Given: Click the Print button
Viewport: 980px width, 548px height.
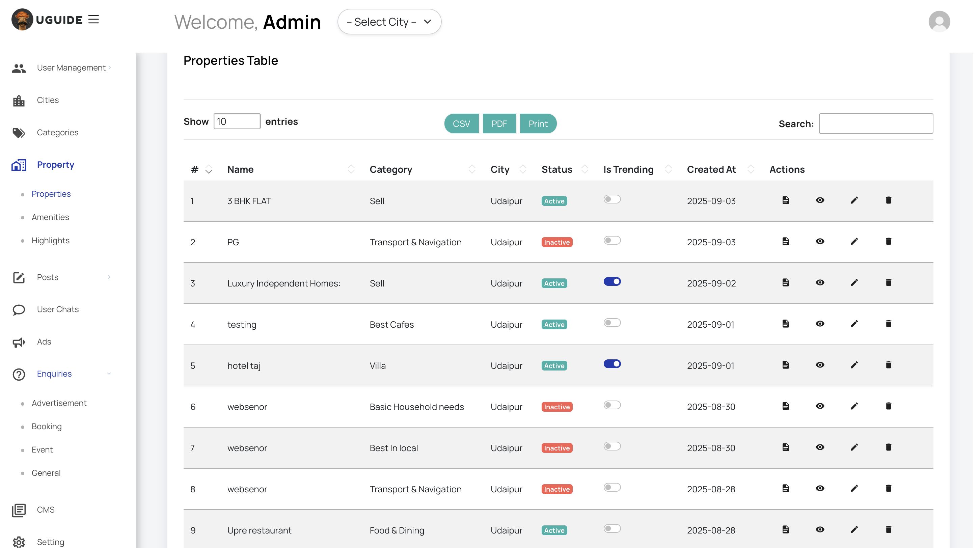Looking at the screenshot, I should 538,124.
